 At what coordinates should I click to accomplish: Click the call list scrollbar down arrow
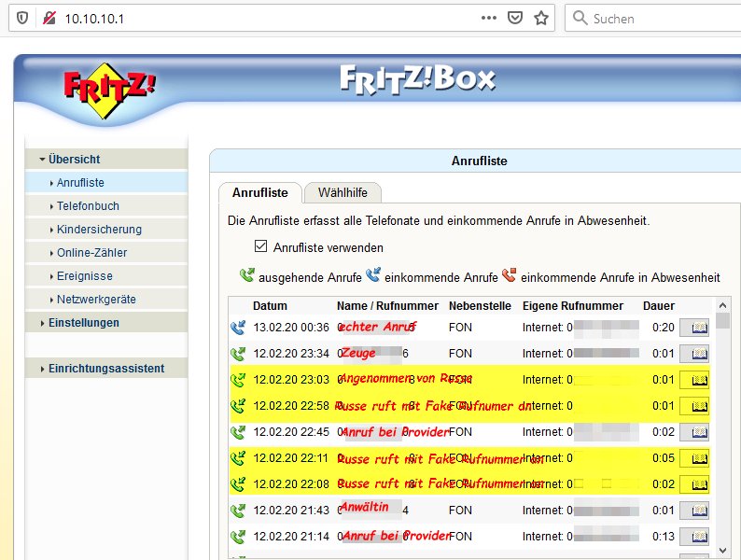723,551
